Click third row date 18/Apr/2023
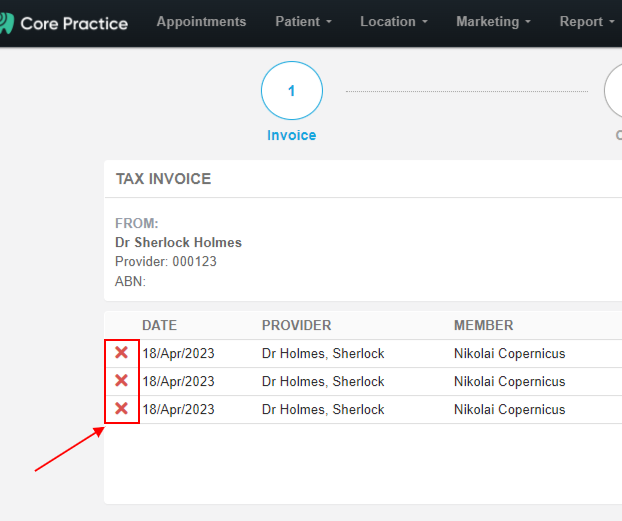Image resolution: width=622 pixels, height=521 pixels. (x=179, y=409)
